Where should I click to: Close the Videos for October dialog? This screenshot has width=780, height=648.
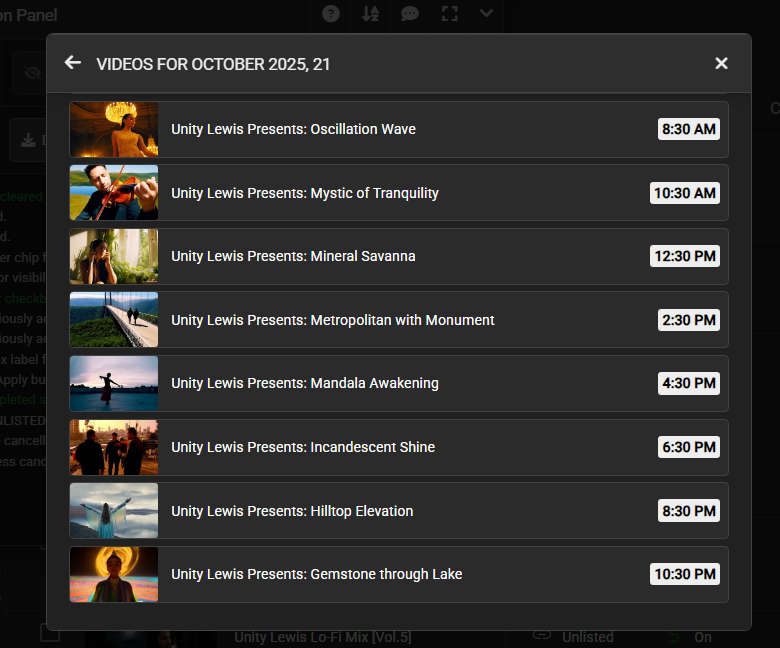tap(721, 63)
